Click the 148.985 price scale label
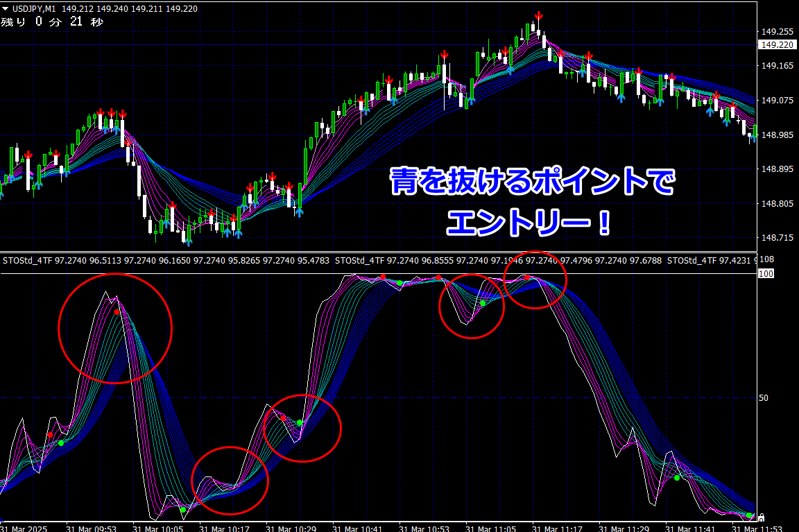 point(777,135)
